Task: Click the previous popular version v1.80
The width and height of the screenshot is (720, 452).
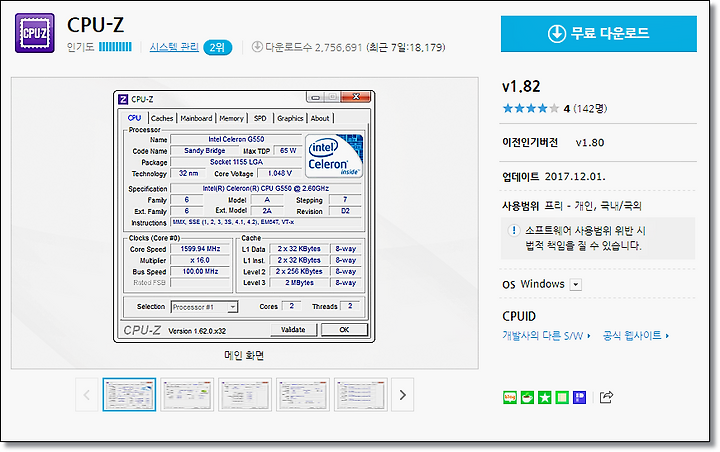Action: point(590,143)
